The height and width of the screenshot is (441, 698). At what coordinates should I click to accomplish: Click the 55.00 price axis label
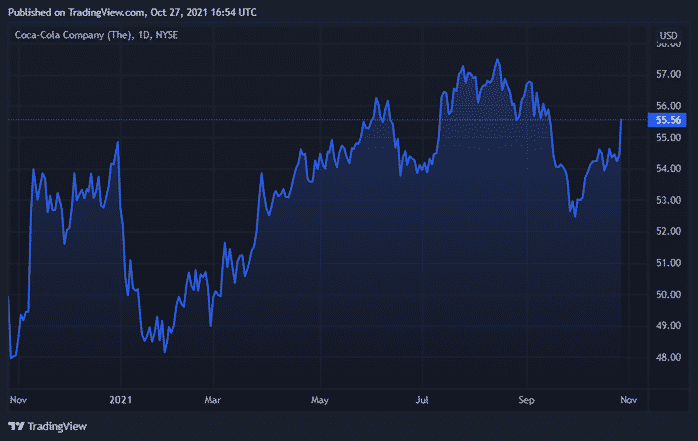pyautogui.click(x=669, y=138)
